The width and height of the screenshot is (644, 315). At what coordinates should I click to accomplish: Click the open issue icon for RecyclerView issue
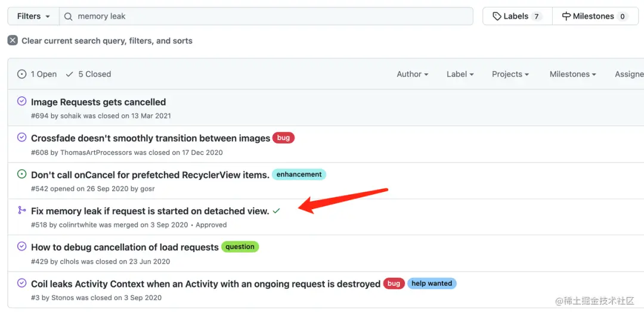point(22,174)
